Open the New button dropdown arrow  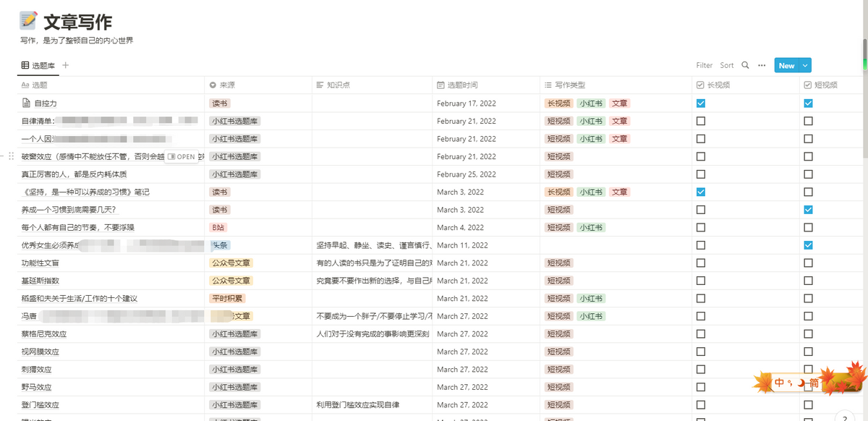point(805,65)
